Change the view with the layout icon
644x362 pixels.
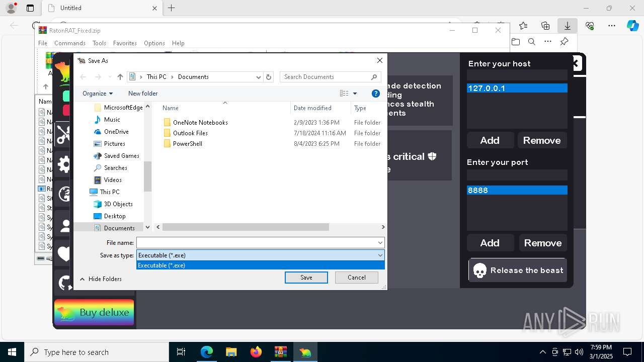pyautogui.click(x=344, y=94)
